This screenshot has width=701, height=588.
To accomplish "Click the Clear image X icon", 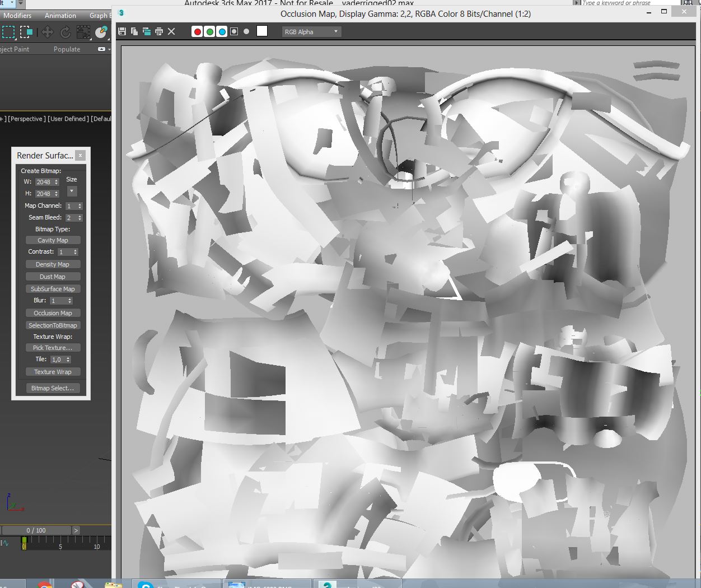I will click(171, 31).
